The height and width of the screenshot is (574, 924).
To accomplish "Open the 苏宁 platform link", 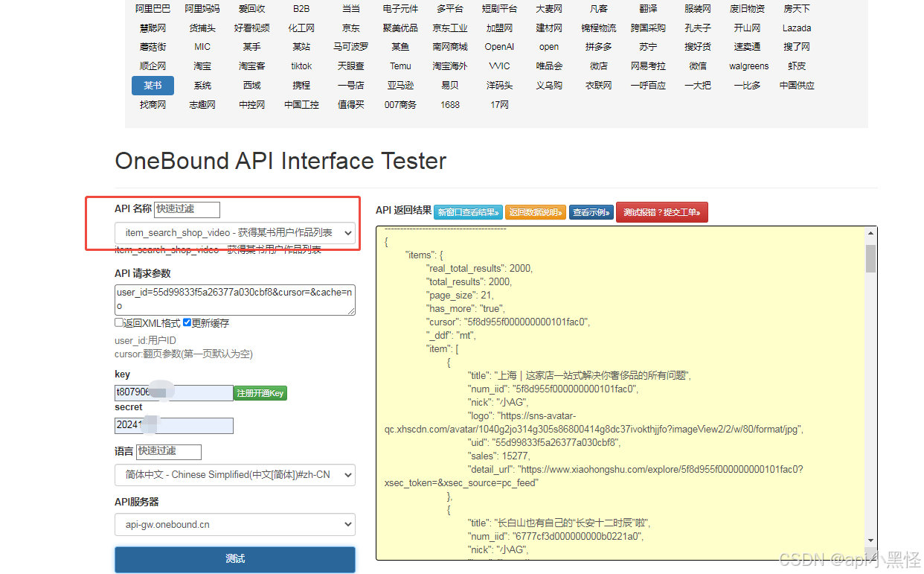I will pyautogui.click(x=648, y=47).
